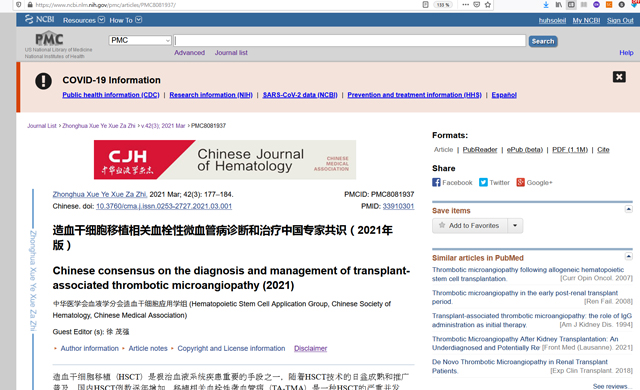
Task: Open the Help link
Action: (x=626, y=53)
